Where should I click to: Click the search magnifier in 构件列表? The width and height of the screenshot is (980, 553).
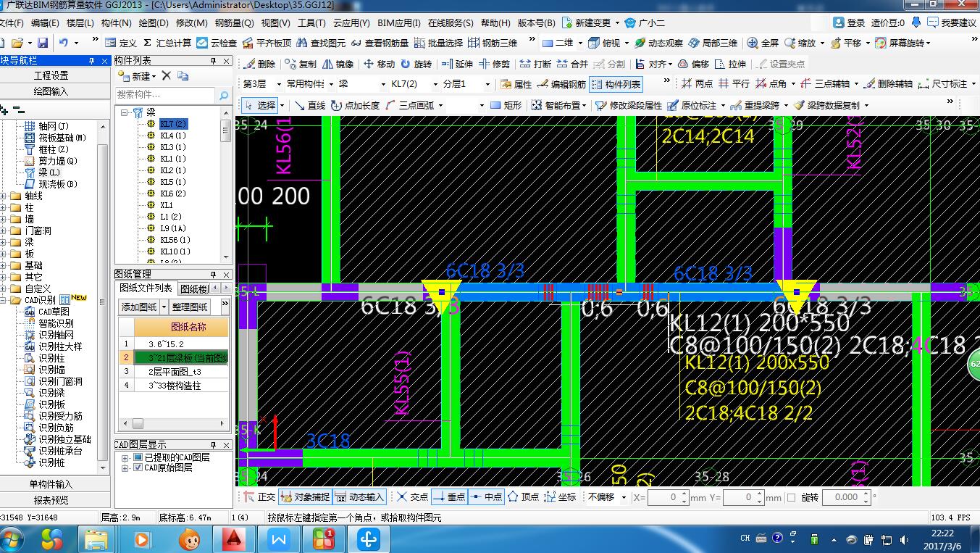[224, 95]
